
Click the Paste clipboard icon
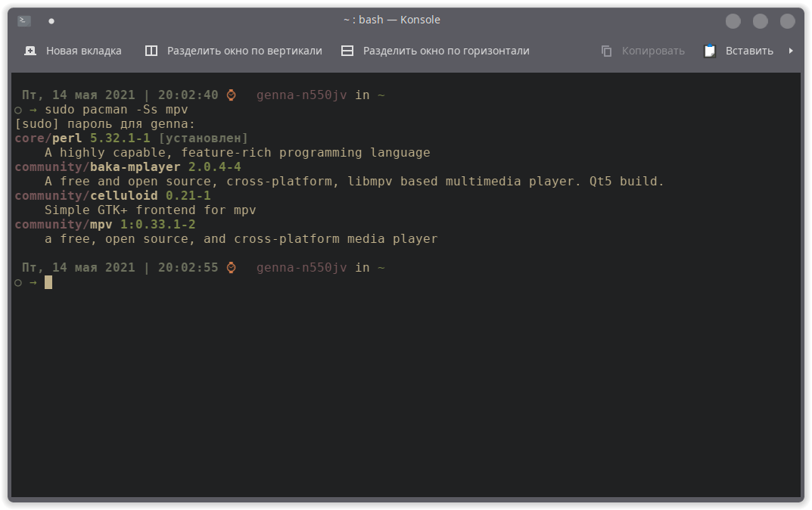[x=709, y=50]
